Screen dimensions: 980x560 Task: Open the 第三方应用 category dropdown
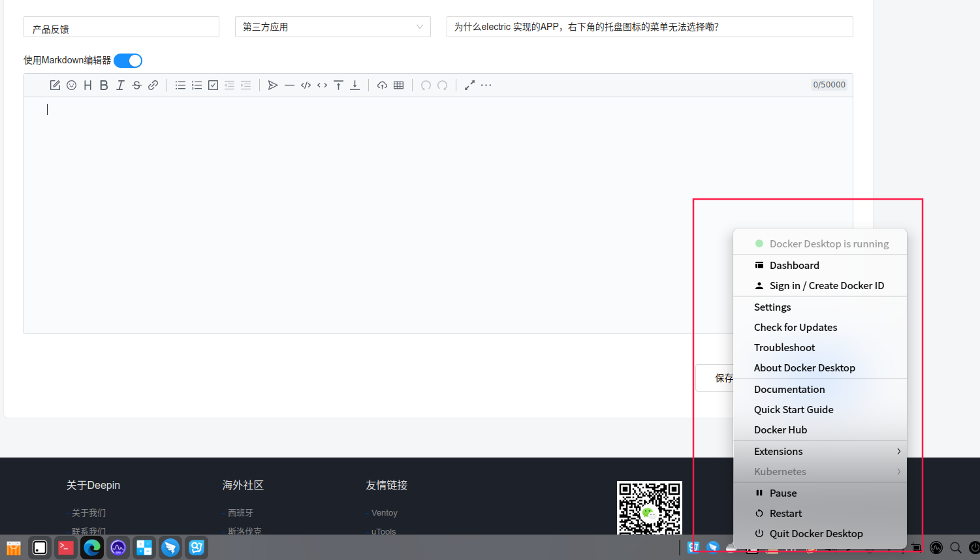(x=333, y=27)
